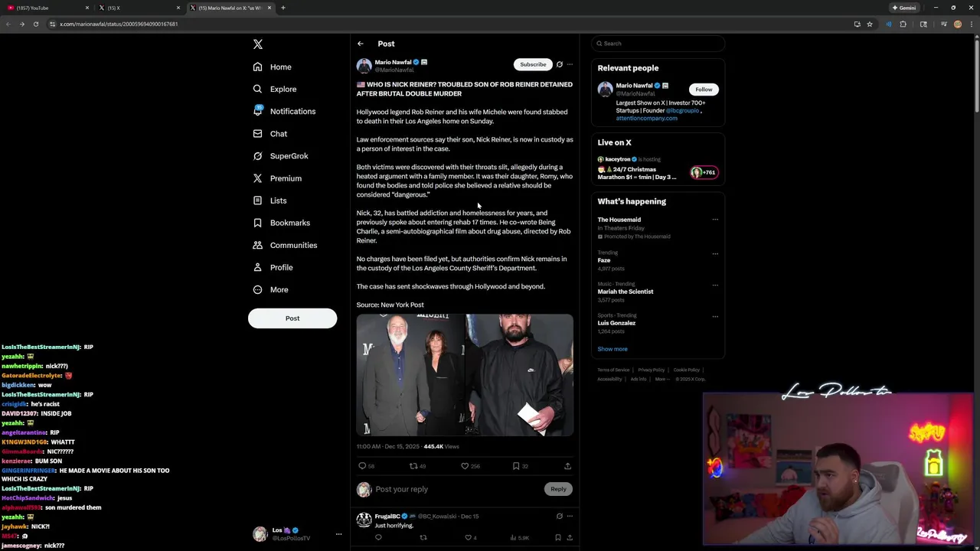
Task: Click the X Search box
Action: pyautogui.click(x=658, y=44)
